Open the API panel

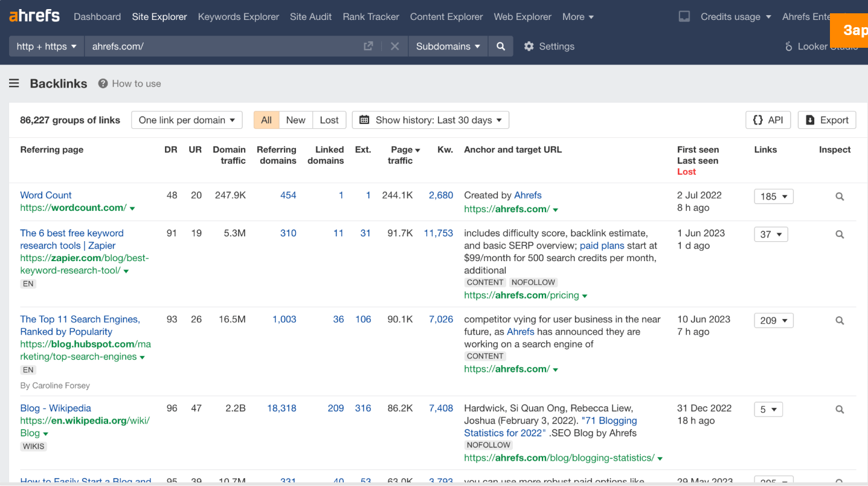(x=768, y=120)
